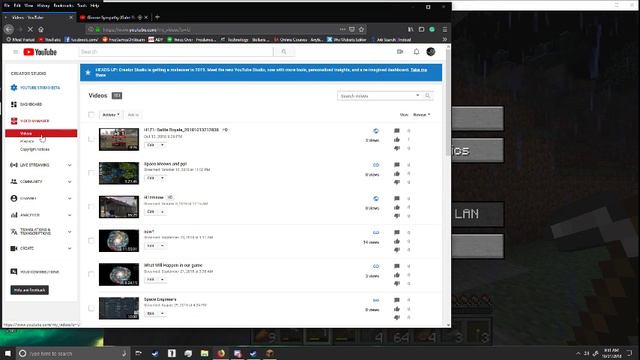Open Firefox library icon

point(410,29)
